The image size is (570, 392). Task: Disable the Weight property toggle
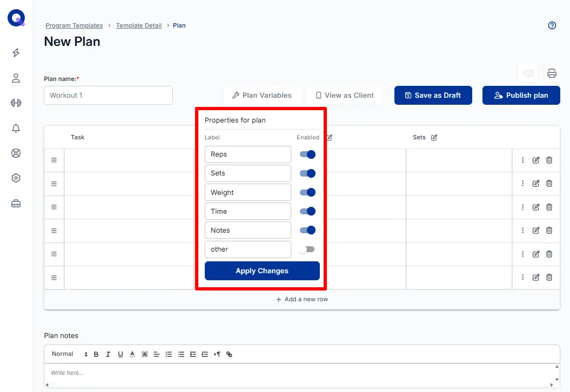307,192
